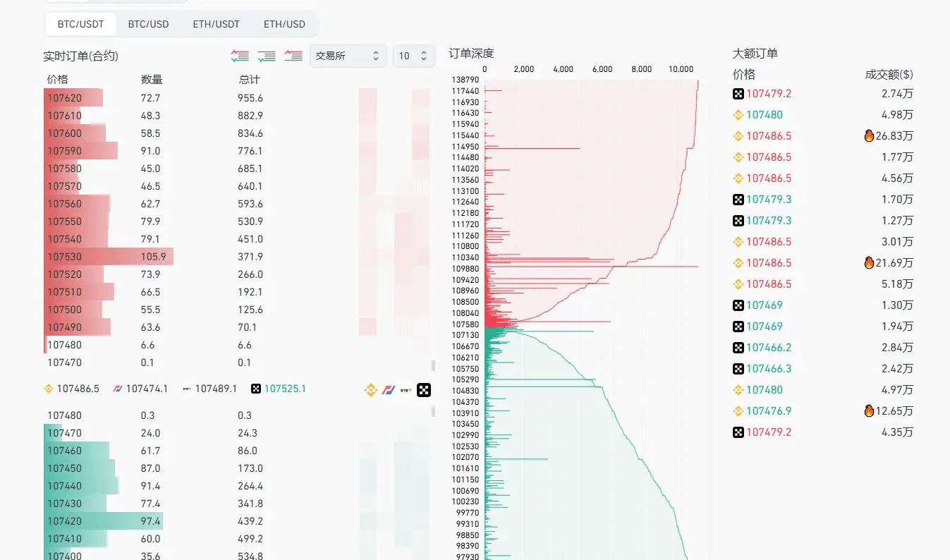Viewport: 950px width, 560px height.
Task: Click large order price 107466.2
Action: [769, 348]
